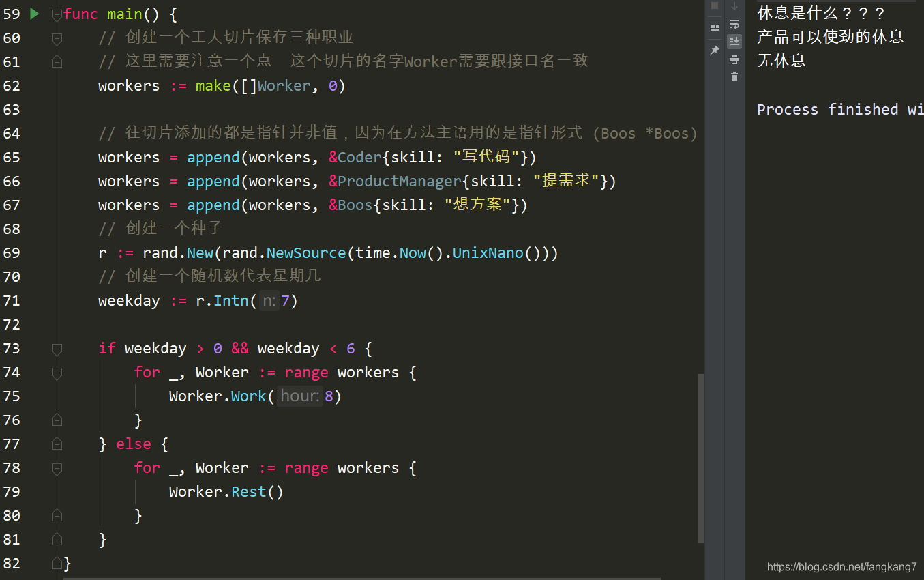The width and height of the screenshot is (924, 580).
Task: Click console output line "休息是什么？？？"
Action: 821,13
